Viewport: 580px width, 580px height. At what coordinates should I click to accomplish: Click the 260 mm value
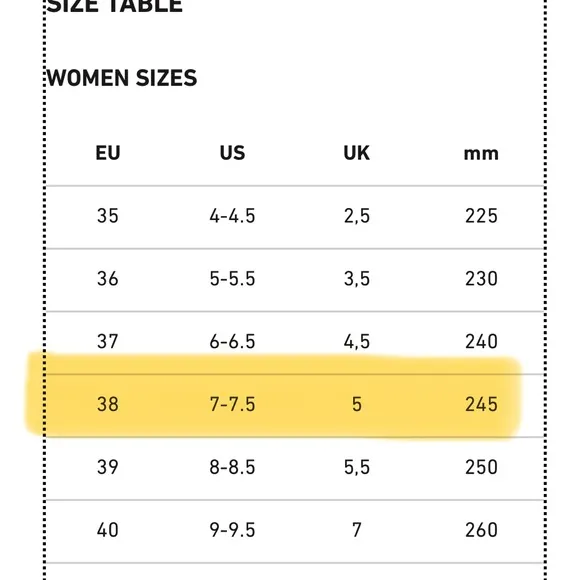pos(481,530)
